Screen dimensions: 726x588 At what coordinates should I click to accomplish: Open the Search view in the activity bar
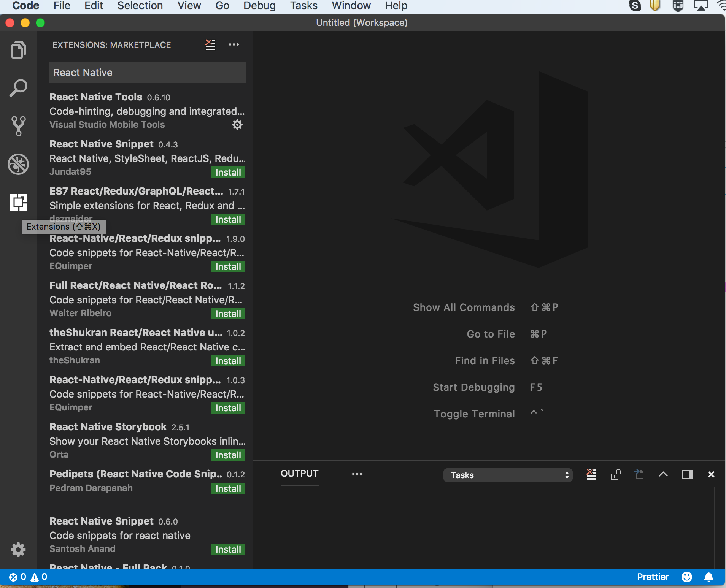tap(17, 87)
